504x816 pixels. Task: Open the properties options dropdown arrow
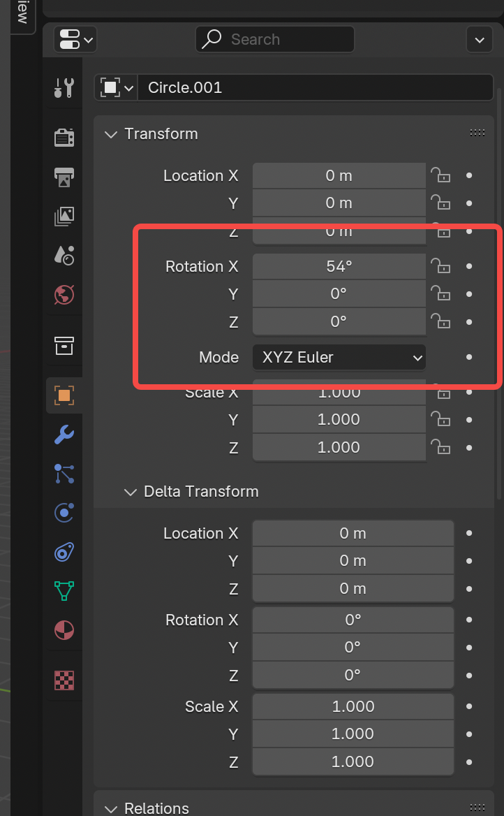[479, 40]
